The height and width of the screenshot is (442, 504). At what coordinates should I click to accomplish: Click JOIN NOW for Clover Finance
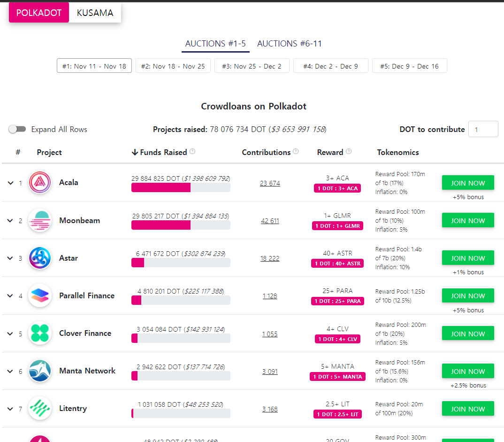click(468, 333)
